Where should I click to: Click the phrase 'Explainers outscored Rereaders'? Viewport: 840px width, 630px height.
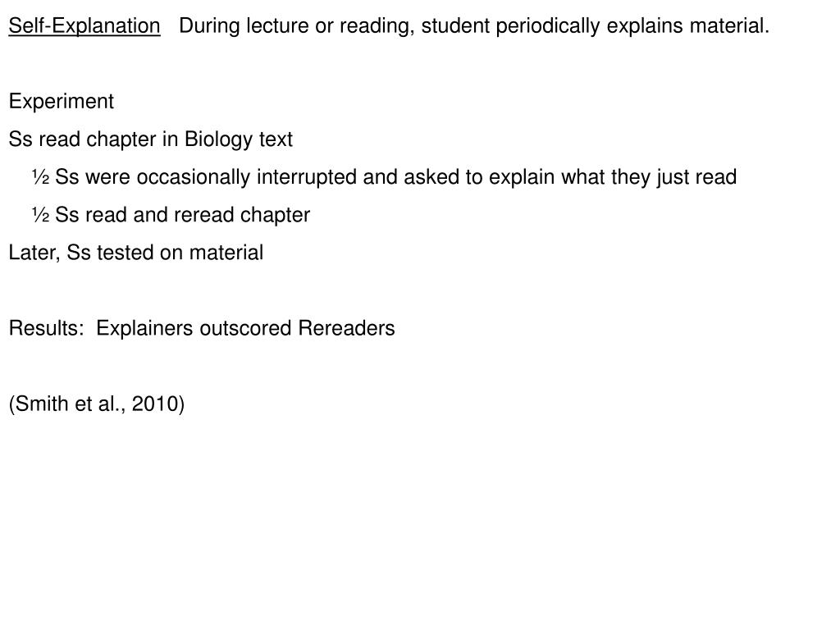coord(245,328)
